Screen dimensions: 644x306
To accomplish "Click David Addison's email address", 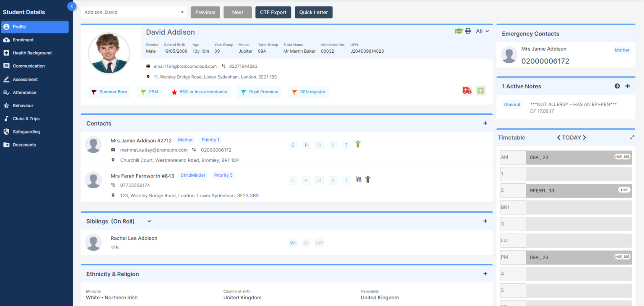I will click(184, 66).
